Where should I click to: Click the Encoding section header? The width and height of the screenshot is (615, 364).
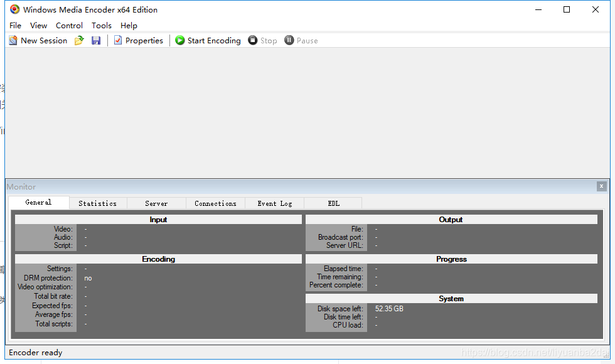pyautogui.click(x=158, y=259)
